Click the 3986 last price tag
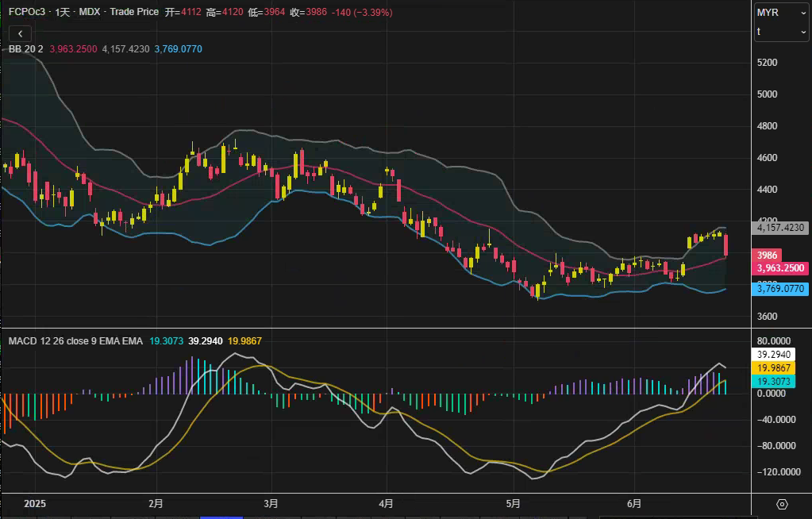The width and height of the screenshot is (812, 519). pos(767,255)
